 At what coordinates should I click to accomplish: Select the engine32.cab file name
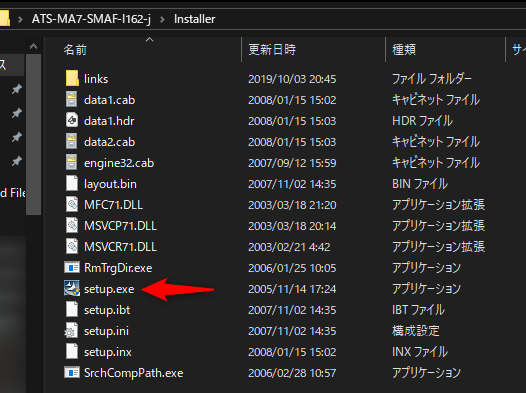coord(119,163)
